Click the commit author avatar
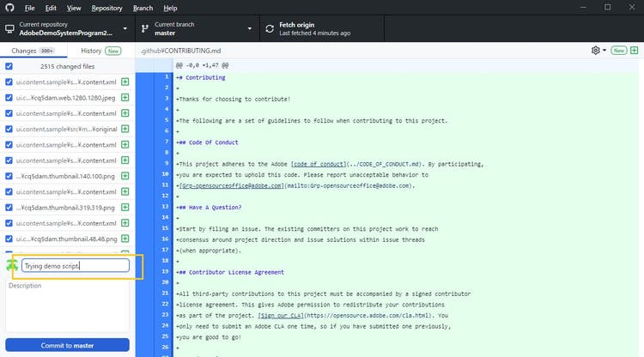 [12, 266]
